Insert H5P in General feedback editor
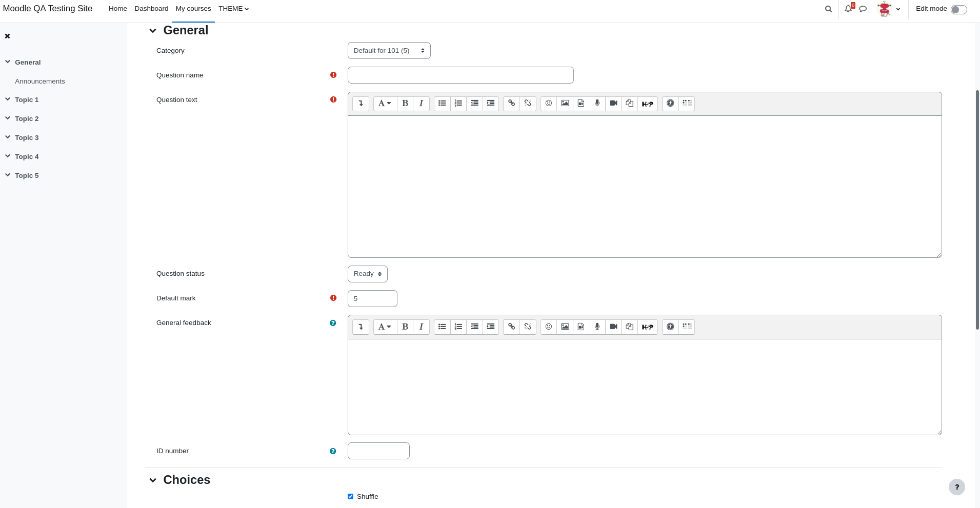 pyautogui.click(x=648, y=327)
